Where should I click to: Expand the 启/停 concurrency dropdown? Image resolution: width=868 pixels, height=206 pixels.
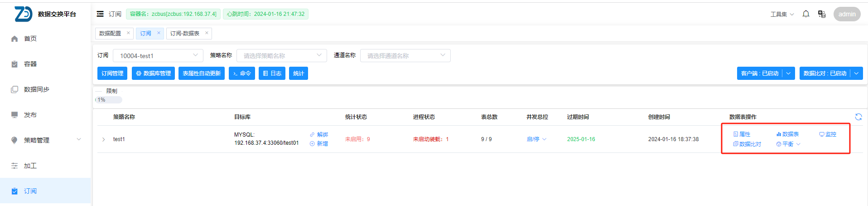tap(536, 139)
